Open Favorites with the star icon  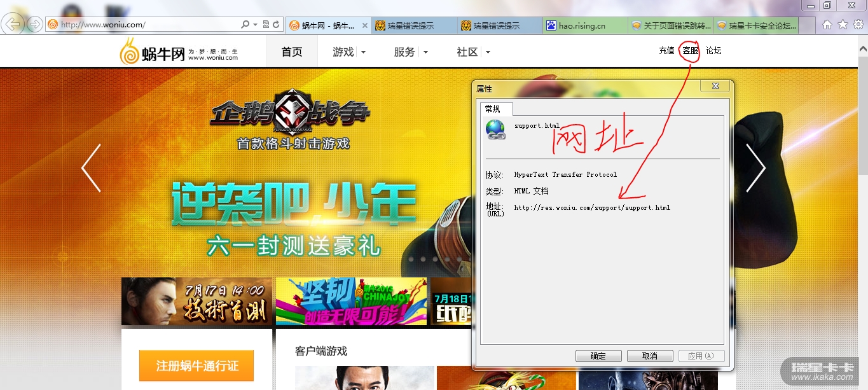[x=843, y=25]
